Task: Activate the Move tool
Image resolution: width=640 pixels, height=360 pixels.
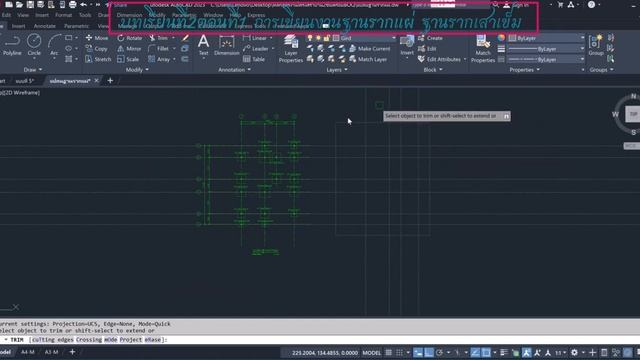Action: coord(97,38)
